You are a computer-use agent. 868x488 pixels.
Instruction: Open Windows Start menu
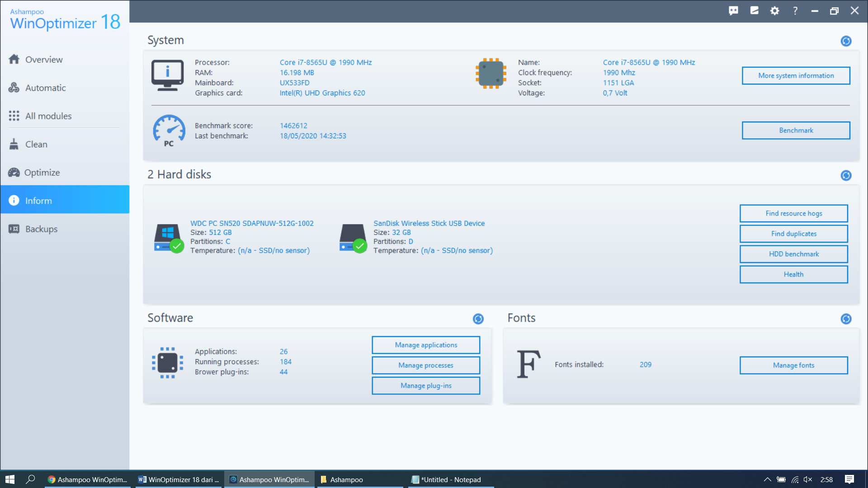pyautogui.click(x=10, y=479)
